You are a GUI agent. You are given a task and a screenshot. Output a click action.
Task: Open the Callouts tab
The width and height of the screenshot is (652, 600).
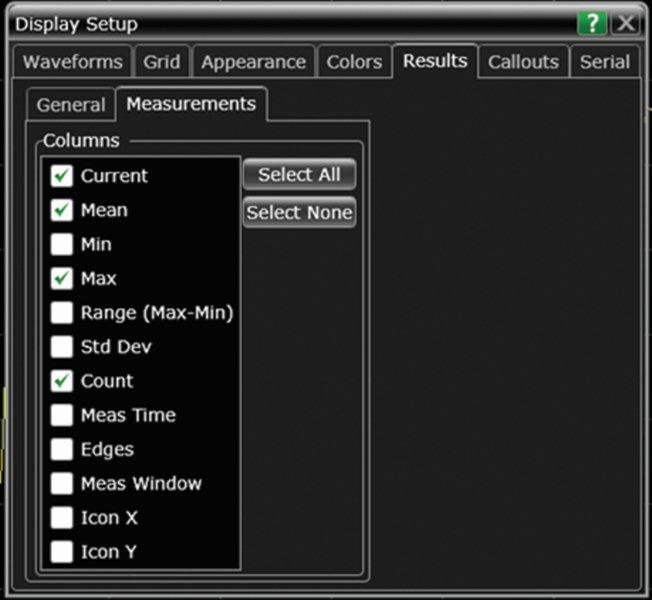tap(523, 62)
